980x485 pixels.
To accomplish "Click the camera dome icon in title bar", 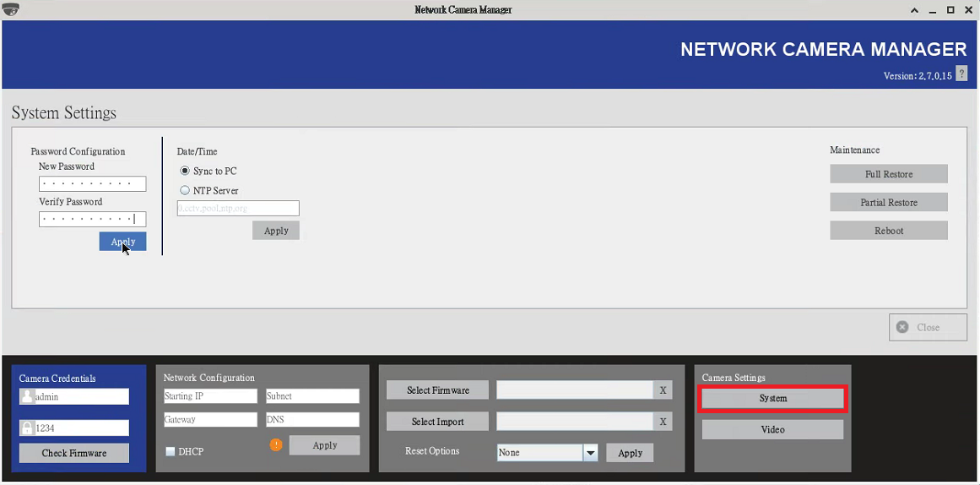I will point(11,9).
